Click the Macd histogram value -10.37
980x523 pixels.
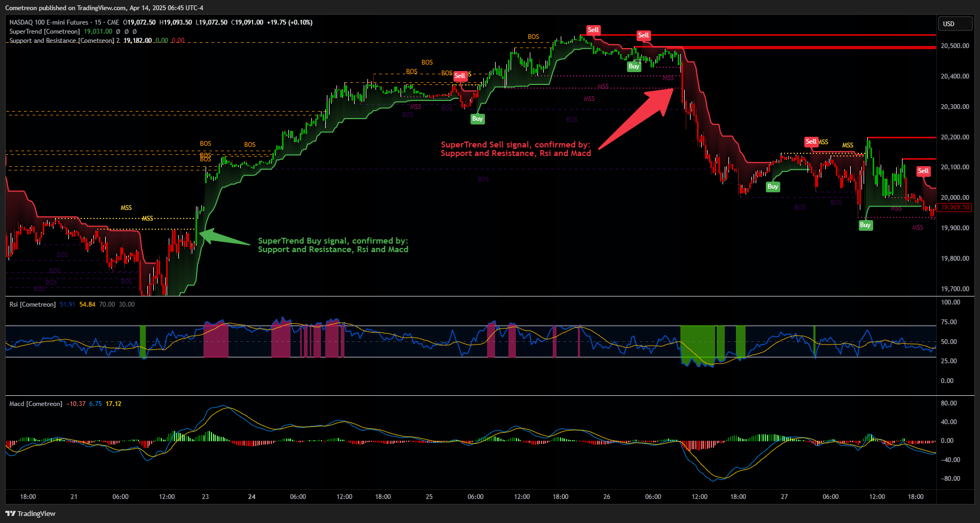pos(76,404)
